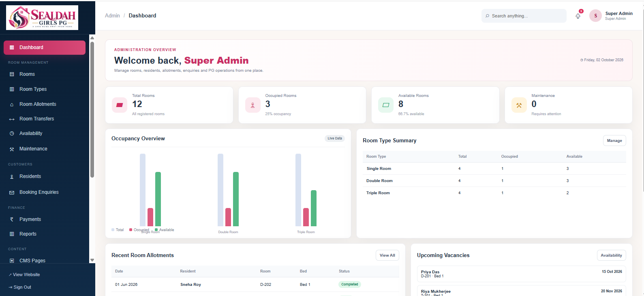
Task: Click room D-202 in allotments table
Action: (x=265, y=285)
